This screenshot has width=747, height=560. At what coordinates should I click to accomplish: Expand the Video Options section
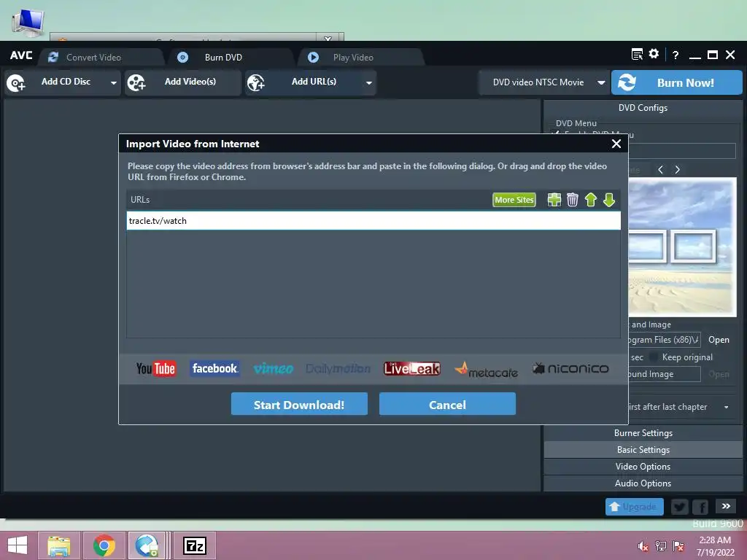tap(643, 467)
